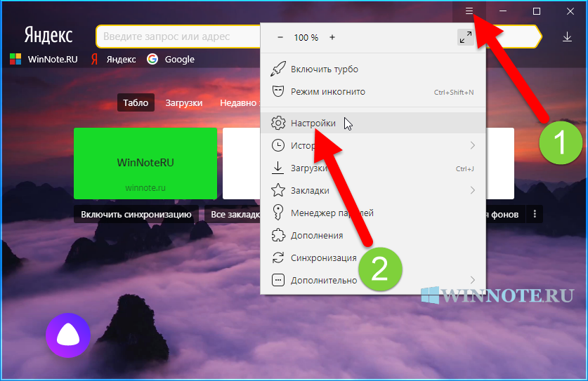Click the sync arrows icon beside Синхронизация
The width and height of the screenshot is (588, 381).
(x=278, y=258)
